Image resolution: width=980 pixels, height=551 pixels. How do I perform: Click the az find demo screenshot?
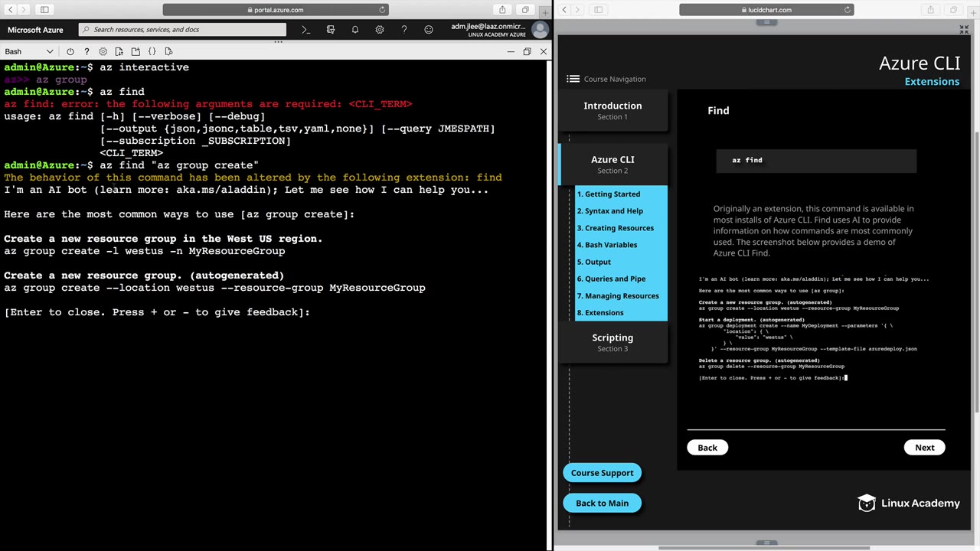click(814, 328)
